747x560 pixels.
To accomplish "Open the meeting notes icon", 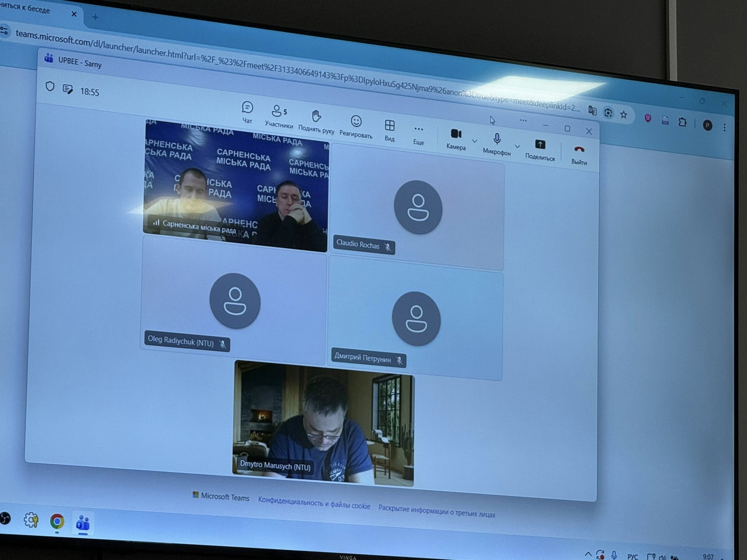I will (x=67, y=89).
